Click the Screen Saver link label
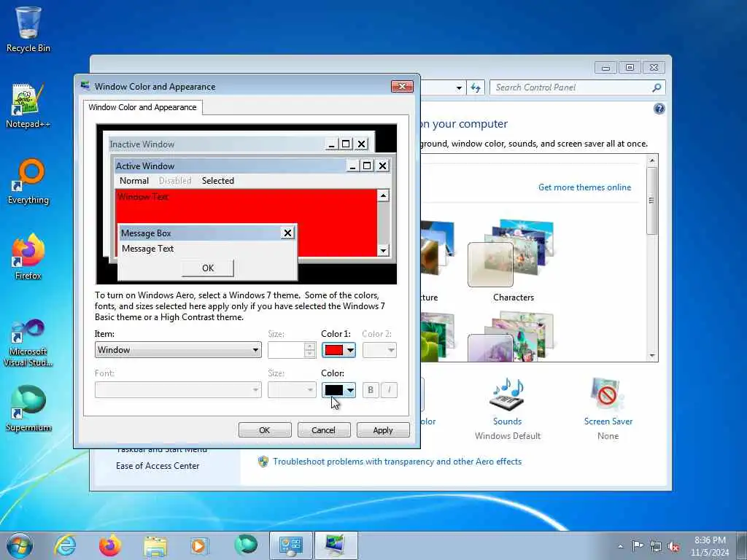This screenshot has width=747, height=560. click(608, 421)
